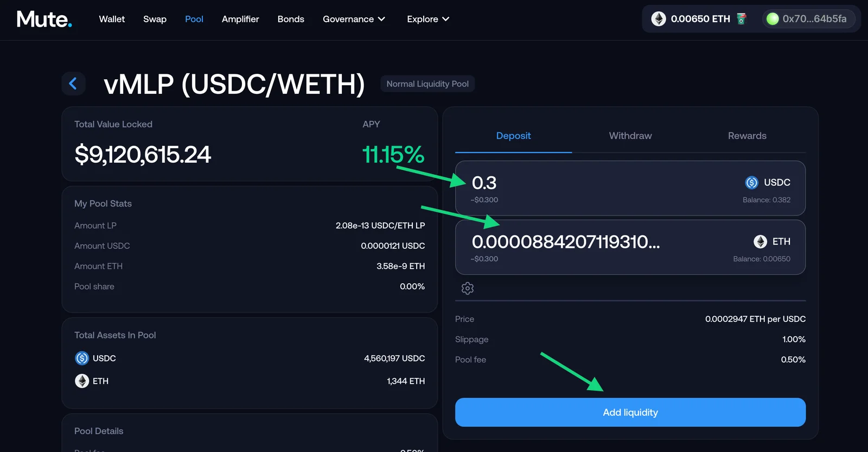The width and height of the screenshot is (868, 452).
Task: Click the ETH token icon in deposit field
Action: click(x=760, y=241)
